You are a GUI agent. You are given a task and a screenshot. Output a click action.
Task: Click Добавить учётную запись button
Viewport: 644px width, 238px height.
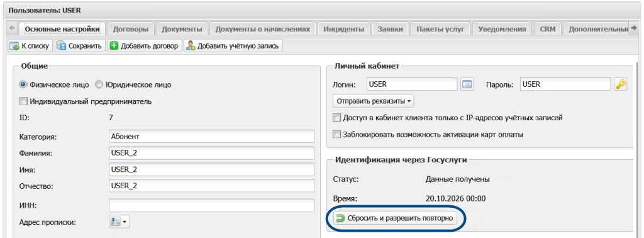[x=233, y=45]
